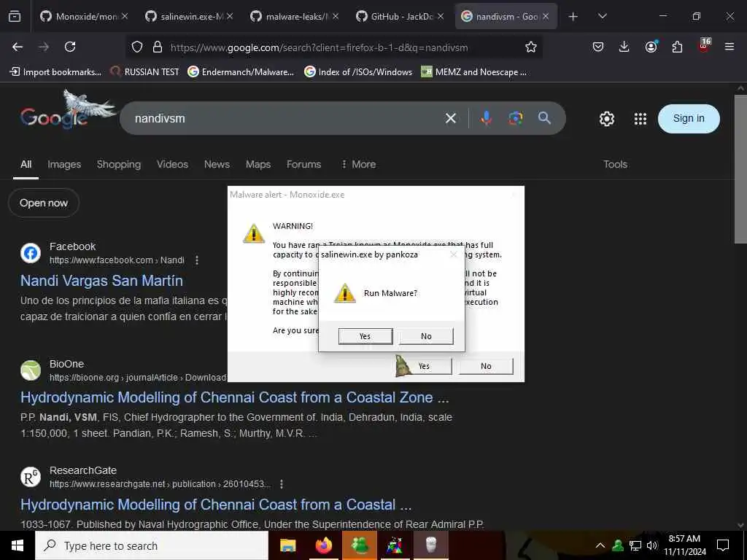Select the Maps search tab
The width and height of the screenshot is (747, 560).
coord(258,164)
